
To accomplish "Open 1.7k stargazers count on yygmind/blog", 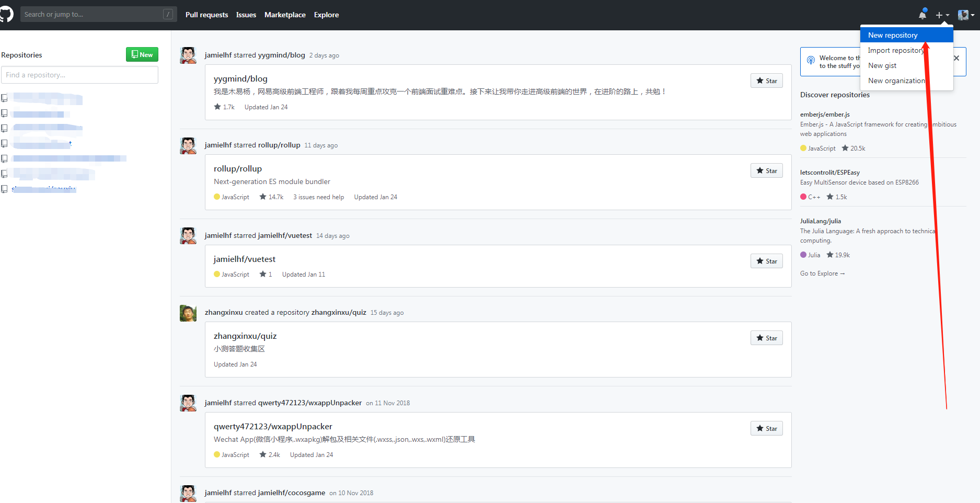I will (x=224, y=107).
